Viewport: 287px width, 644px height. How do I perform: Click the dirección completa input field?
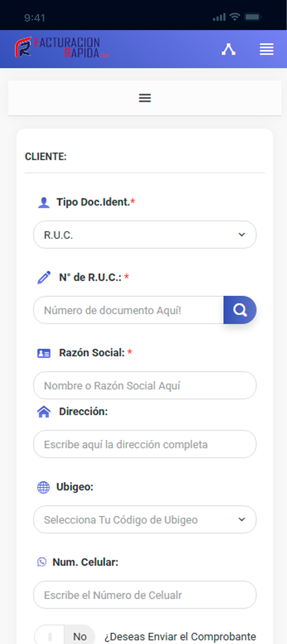point(145,444)
